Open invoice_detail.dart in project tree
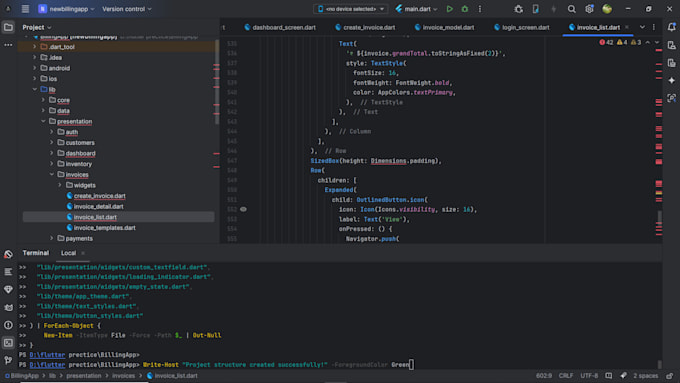This screenshot has height=383, width=680. [98, 206]
